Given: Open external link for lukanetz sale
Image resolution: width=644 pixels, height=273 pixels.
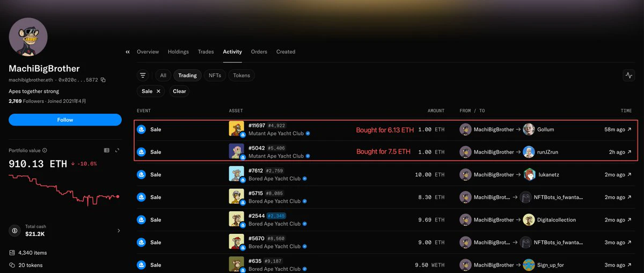Looking at the screenshot, I should point(630,175).
